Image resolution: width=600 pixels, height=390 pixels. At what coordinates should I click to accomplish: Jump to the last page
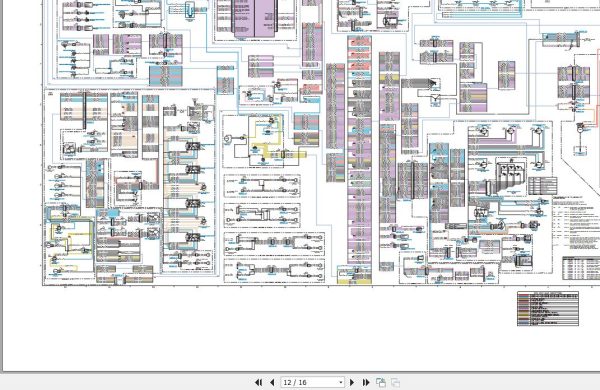coord(366,382)
